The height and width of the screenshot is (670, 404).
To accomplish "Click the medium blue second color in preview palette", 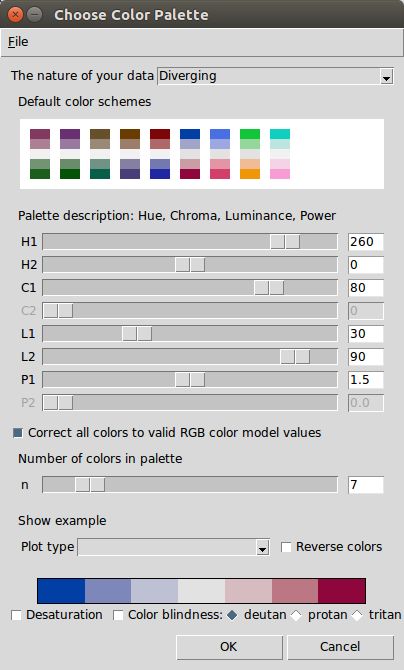I will tap(108, 591).
